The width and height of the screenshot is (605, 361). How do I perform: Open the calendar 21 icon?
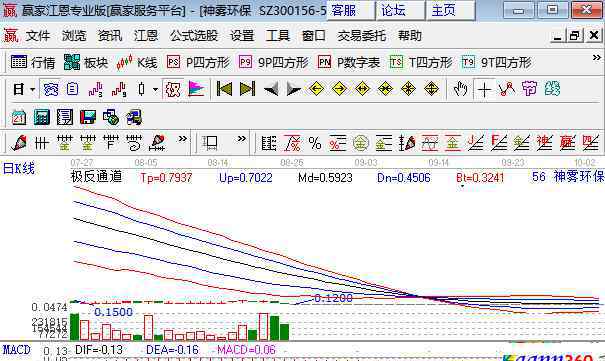click(19, 117)
